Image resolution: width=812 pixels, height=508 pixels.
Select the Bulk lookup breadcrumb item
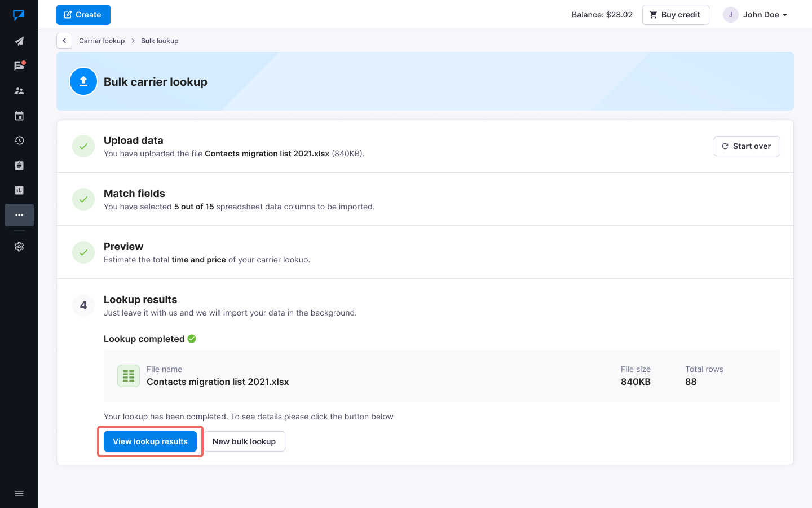160,41
